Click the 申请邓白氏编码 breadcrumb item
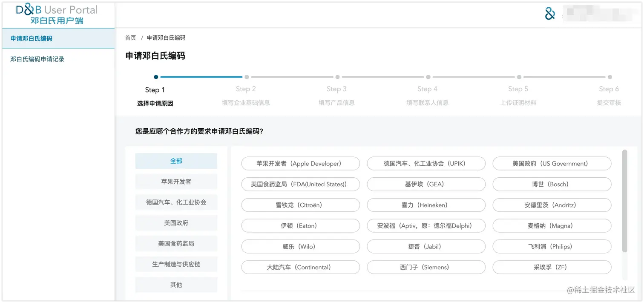Screen dimensions: 644x303 [x=166, y=38]
